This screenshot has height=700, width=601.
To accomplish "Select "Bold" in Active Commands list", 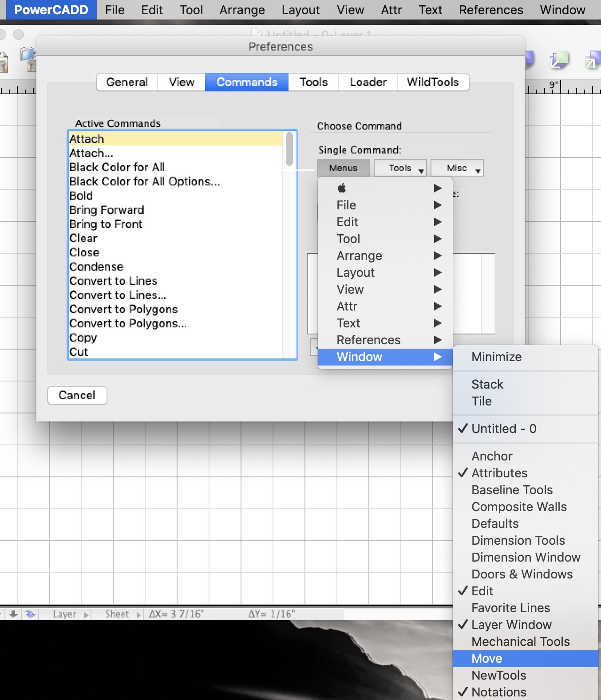I will pyautogui.click(x=176, y=196).
